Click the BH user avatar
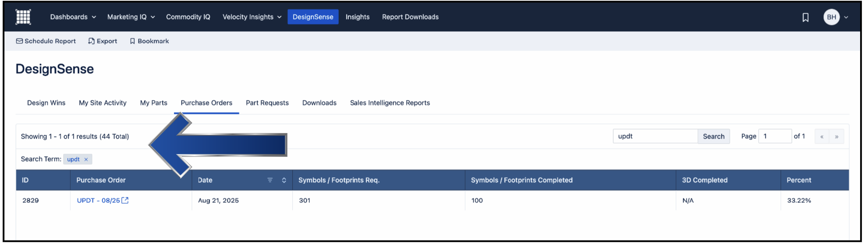This screenshot has width=868, height=246. pos(831,17)
